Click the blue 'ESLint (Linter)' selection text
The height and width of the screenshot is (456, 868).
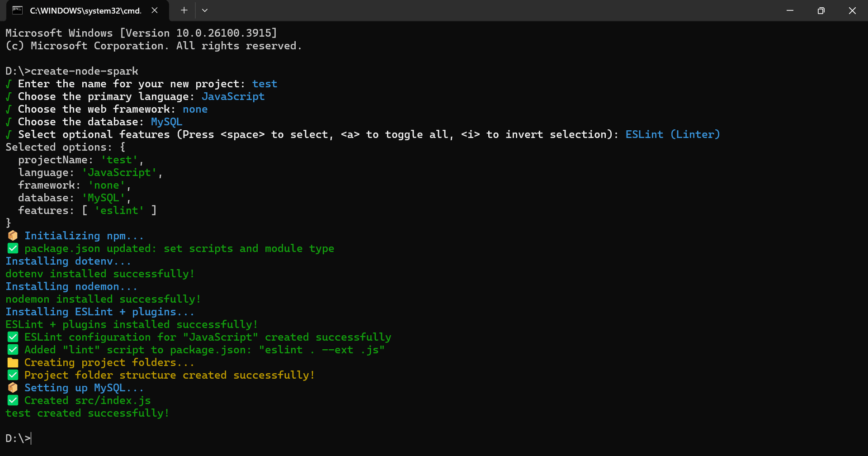pos(672,134)
